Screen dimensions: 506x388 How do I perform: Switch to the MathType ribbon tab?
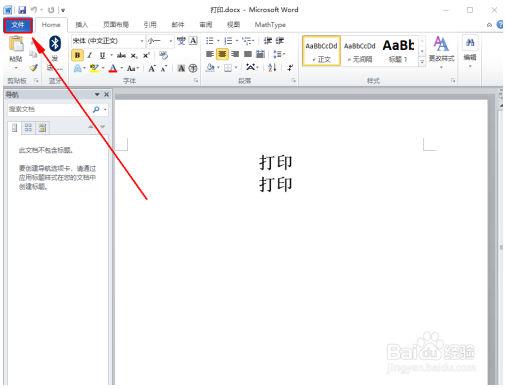coord(270,25)
